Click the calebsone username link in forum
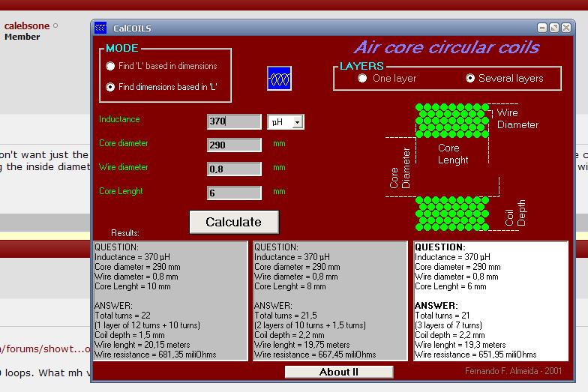Image resolution: width=588 pixels, height=392 pixels. pos(27,25)
